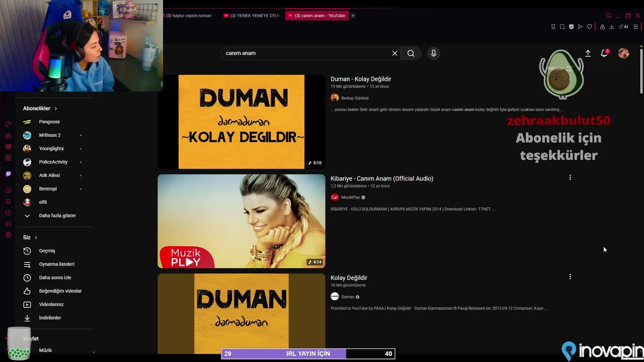Click the YouTube upload/create icon
644x362 pixels.
pyautogui.click(x=588, y=53)
